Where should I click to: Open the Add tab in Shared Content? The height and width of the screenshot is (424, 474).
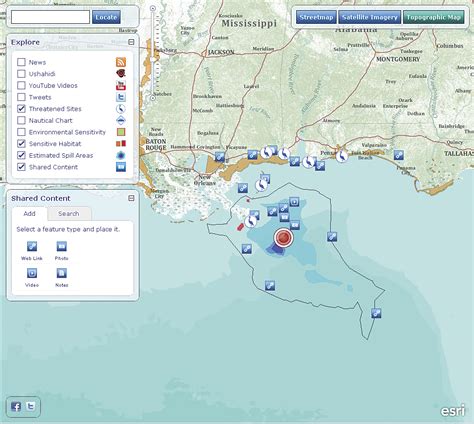29,214
